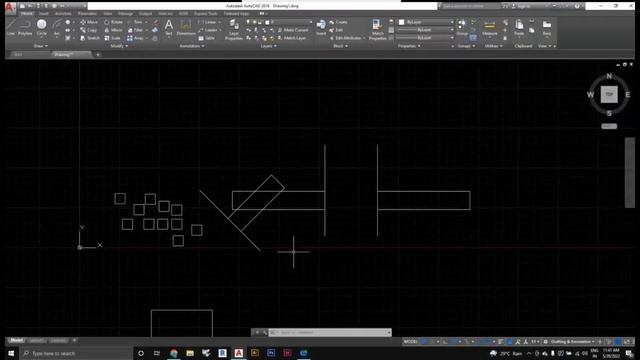The width and height of the screenshot is (640, 360).
Task: Select the Polyline tool
Action: 25,27
